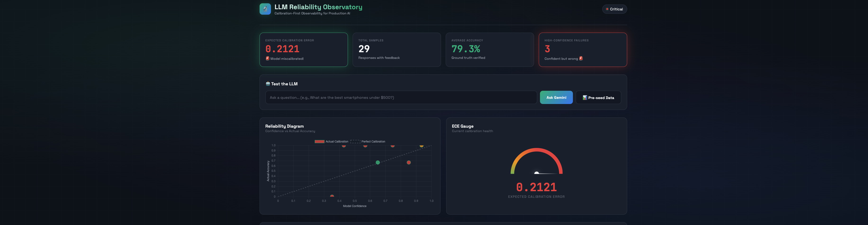The image size is (868, 225).
Task: Click the "Model miscalibrated!" warning text
Action: [x=287, y=59]
